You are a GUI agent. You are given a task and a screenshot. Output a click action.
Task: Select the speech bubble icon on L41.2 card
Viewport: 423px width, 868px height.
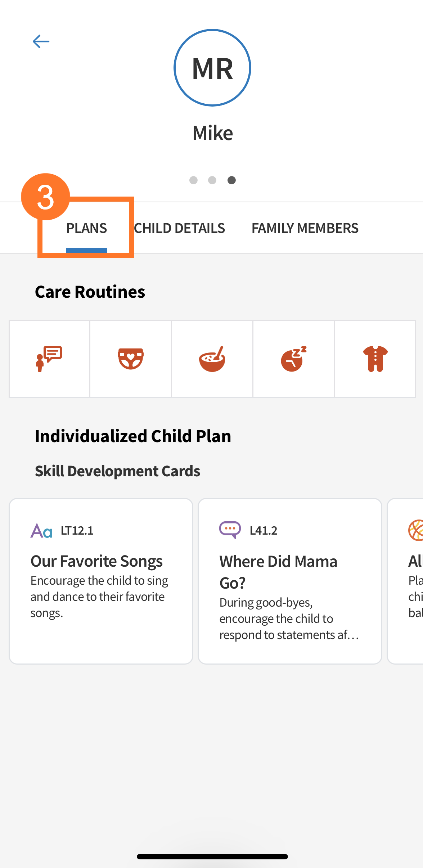coord(230,529)
